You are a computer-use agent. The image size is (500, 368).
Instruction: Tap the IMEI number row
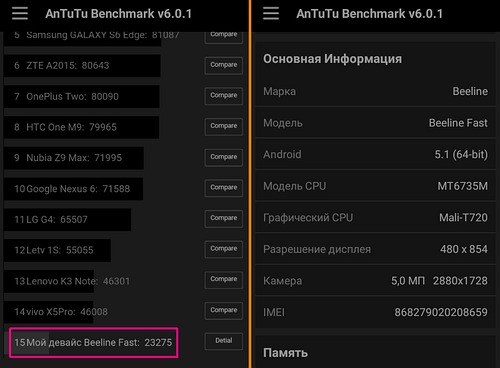[x=376, y=312]
